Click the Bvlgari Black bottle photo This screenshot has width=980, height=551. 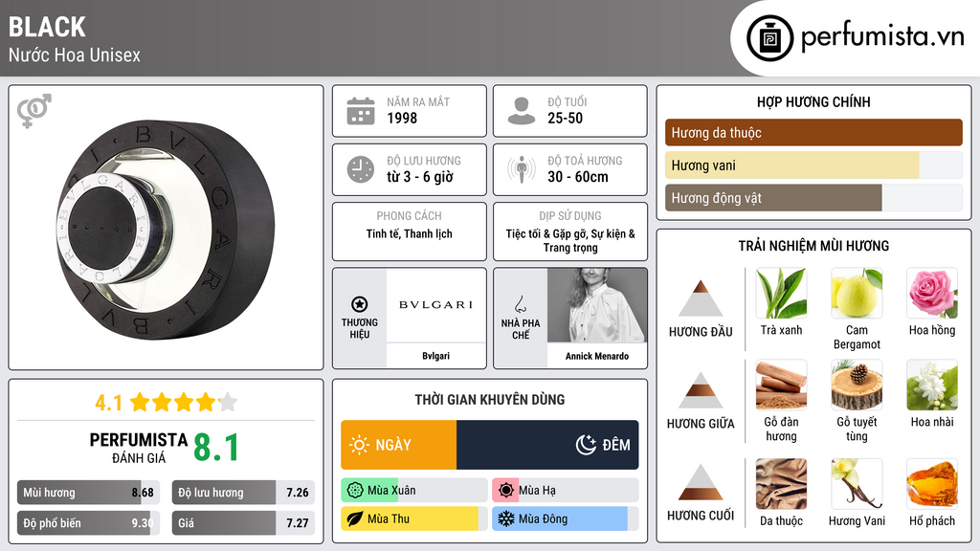165,230
